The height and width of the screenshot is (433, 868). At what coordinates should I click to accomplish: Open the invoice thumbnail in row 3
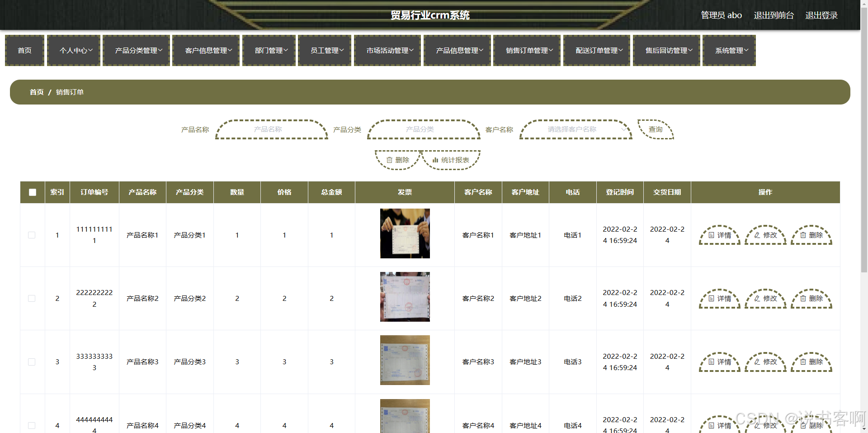click(405, 360)
